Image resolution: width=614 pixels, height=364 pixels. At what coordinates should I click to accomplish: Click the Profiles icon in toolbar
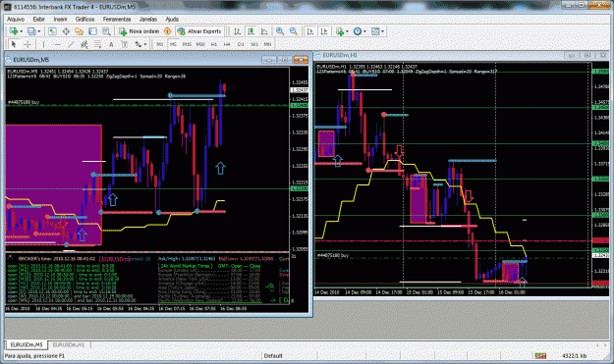(31, 31)
